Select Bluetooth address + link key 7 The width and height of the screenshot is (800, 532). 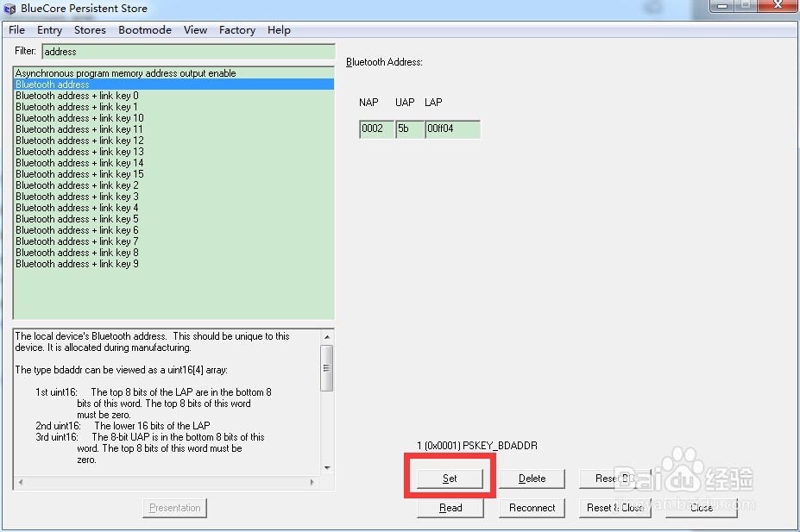pyautogui.click(x=173, y=241)
